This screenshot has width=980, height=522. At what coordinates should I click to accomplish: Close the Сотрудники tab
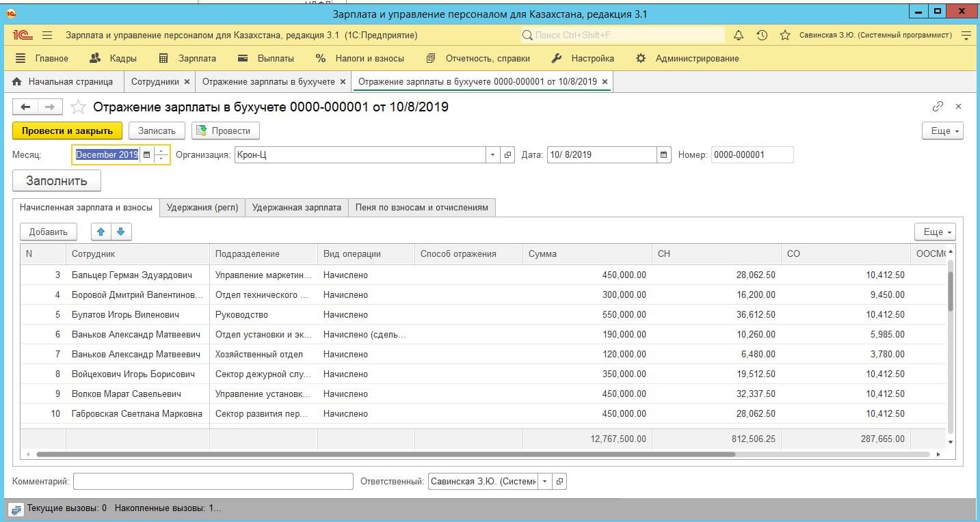coord(187,81)
